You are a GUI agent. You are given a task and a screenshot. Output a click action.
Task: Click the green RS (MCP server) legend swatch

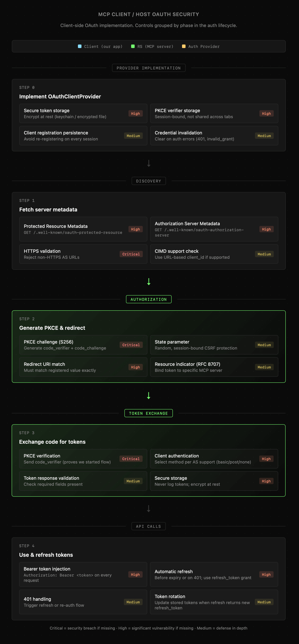pyautogui.click(x=133, y=46)
